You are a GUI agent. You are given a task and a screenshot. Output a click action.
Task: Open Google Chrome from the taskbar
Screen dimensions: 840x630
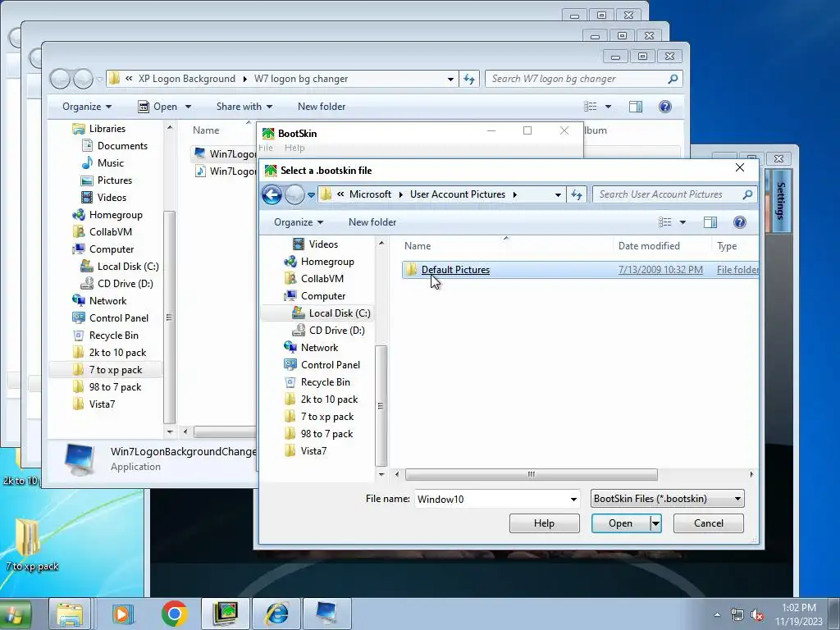(x=175, y=614)
